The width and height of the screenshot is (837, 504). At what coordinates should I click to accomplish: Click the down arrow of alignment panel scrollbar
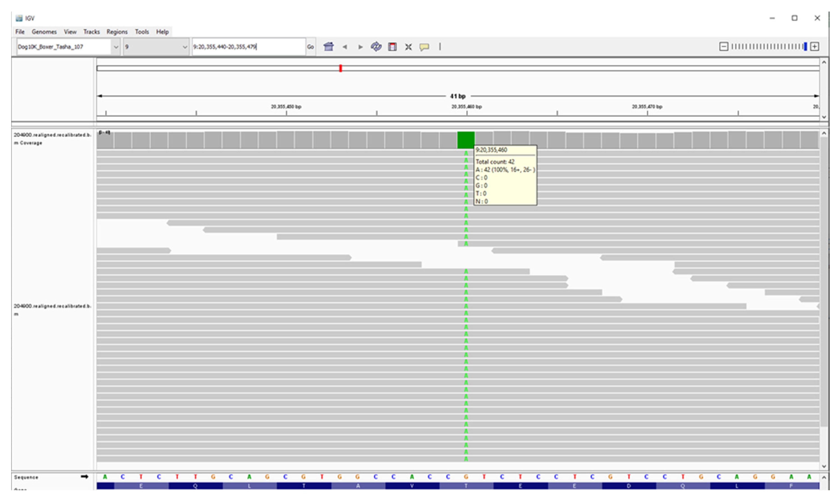coord(824,466)
